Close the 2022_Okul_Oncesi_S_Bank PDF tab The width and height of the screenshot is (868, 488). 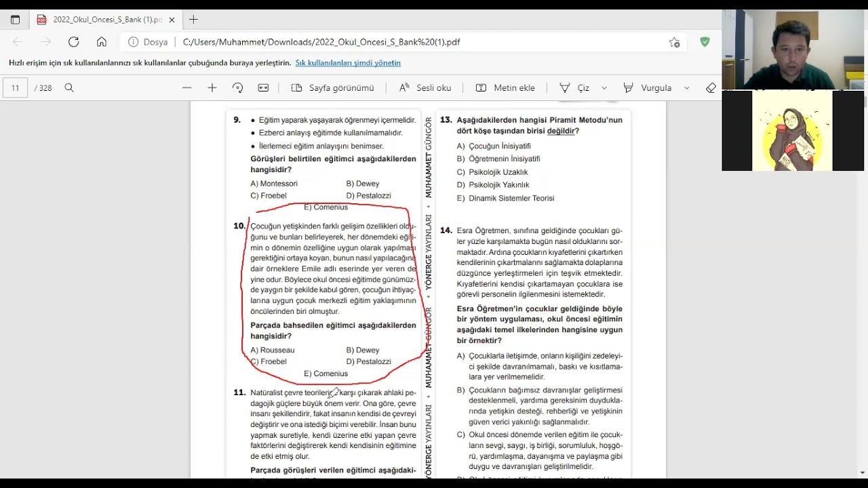pos(172,20)
